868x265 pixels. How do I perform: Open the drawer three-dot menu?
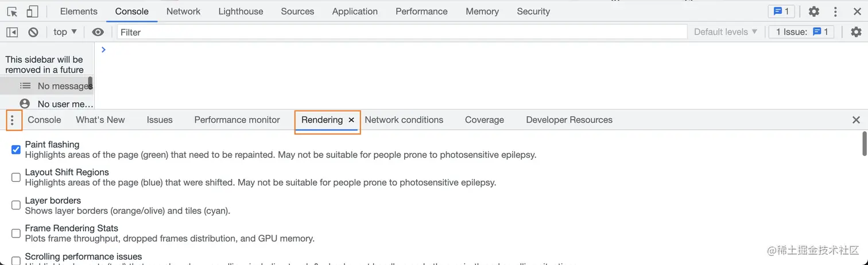(x=12, y=120)
